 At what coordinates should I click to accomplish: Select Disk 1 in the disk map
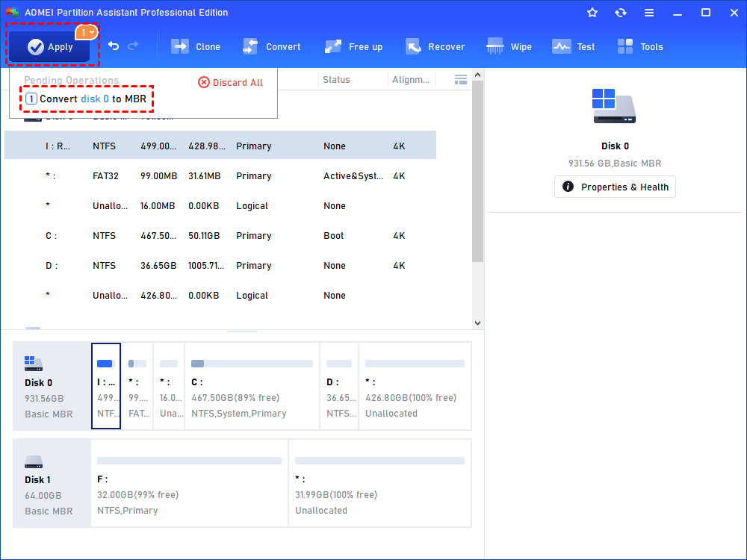[52, 483]
